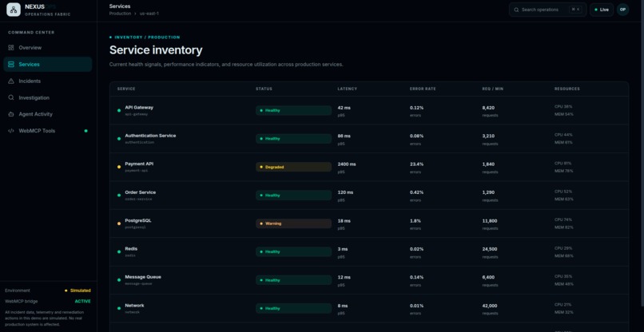Screen dimensions: 644x332
Task: Click the Agent Activity robot icon
Action: 11,114
